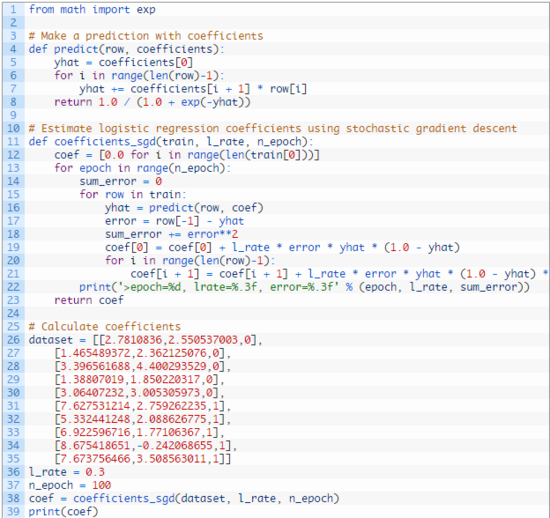550x518 pixels.
Task: Click line number 14 in gutter
Action: click(x=13, y=181)
